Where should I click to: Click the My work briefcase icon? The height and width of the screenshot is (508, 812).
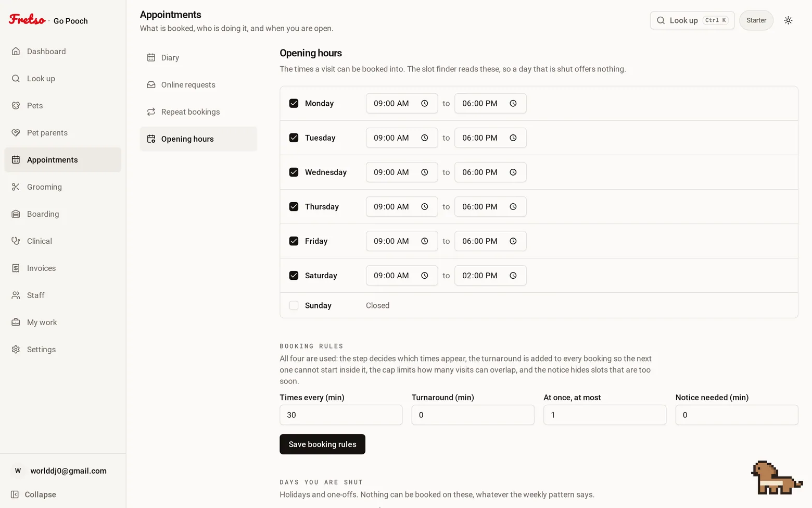tap(16, 322)
